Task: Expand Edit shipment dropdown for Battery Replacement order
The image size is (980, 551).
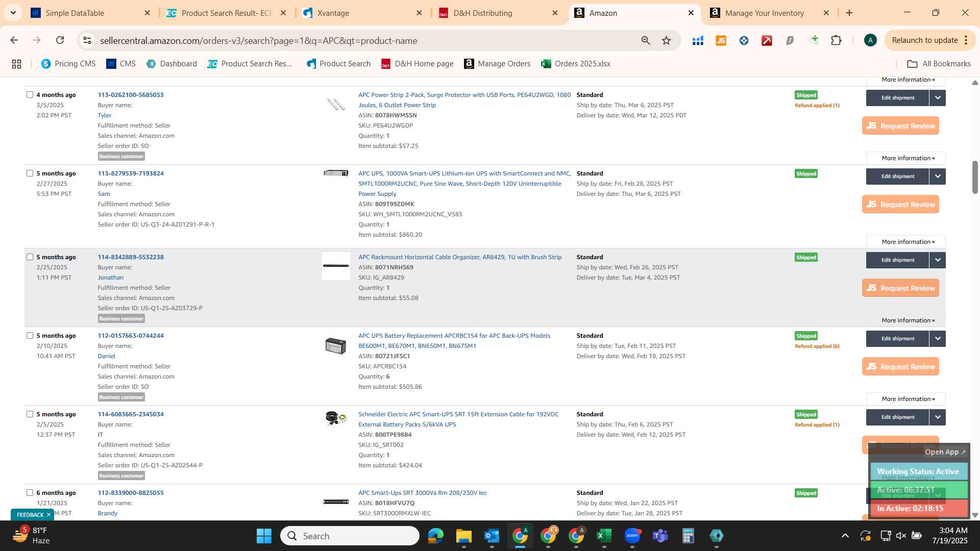Action: [938, 339]
